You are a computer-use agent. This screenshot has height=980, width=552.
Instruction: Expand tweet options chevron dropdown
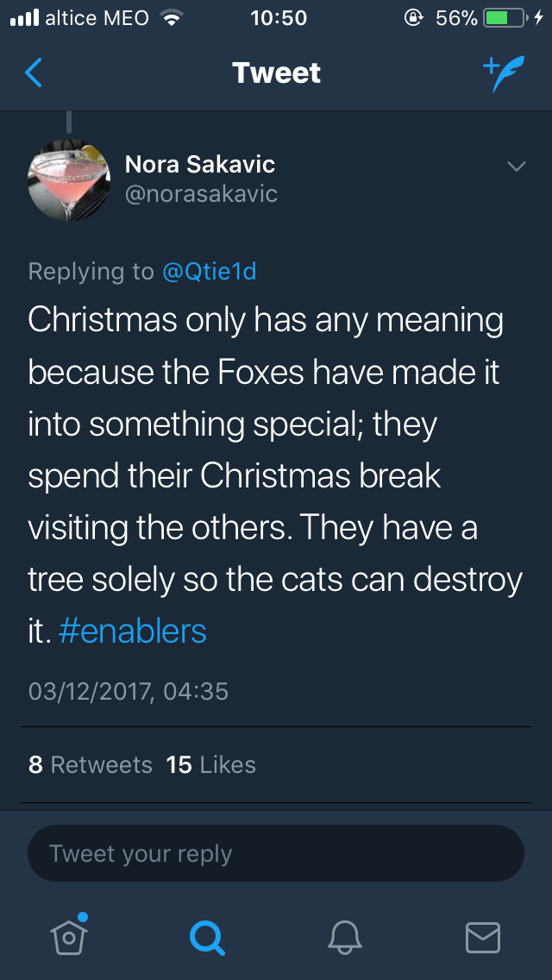516,166
